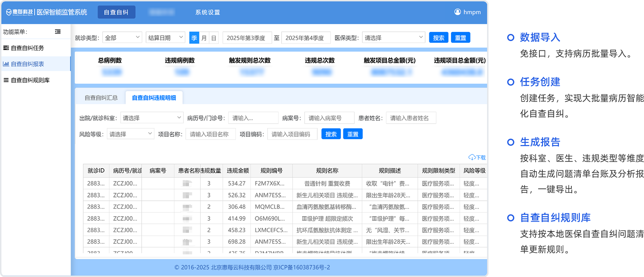Expand the 出院/就诊科室 dropdown

152,118
